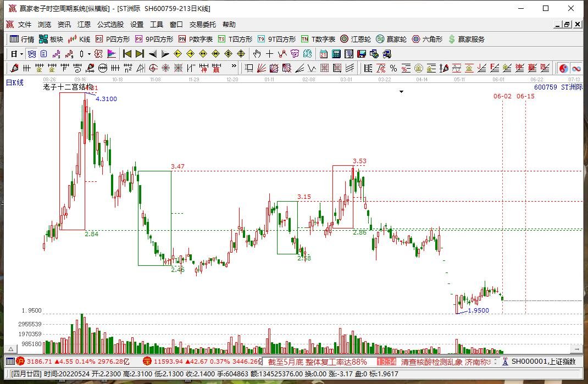Jump to first bar icon

pyautogui.click(x=127, y=54)
